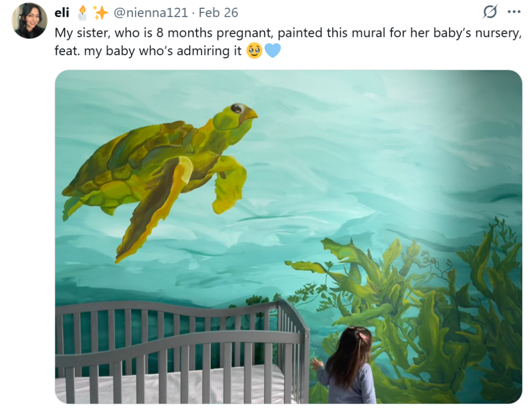Image resolution: width=532 pixels, height=413 pixels.
Task: Select the tweet text about the nursery mural
Action: [x=288, y=42]
